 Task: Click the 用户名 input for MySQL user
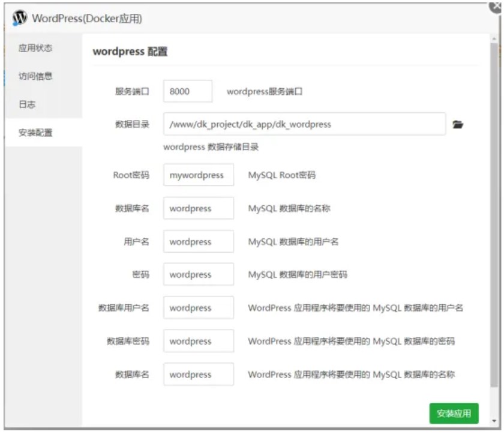[x=198, y=242]
